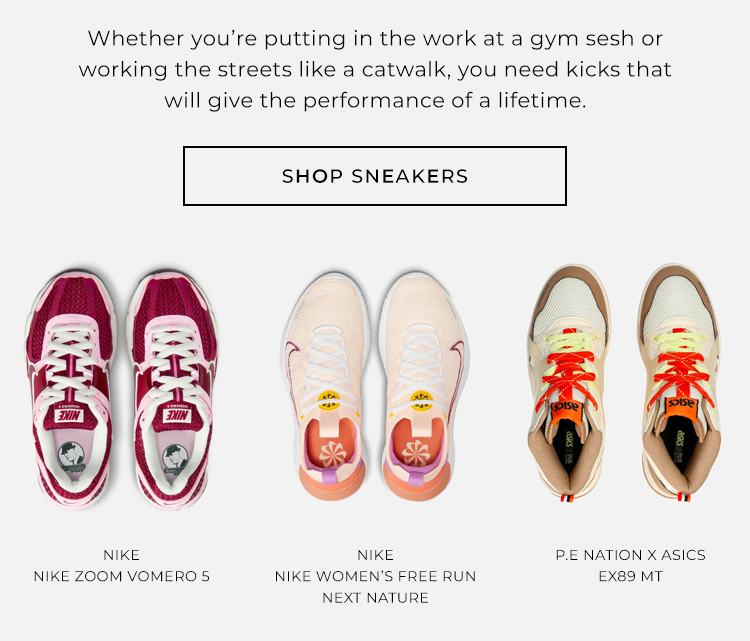The image size is (750, 641).
Task: Open the EX89 MT product name link
Action: click(x=630, y=576)
